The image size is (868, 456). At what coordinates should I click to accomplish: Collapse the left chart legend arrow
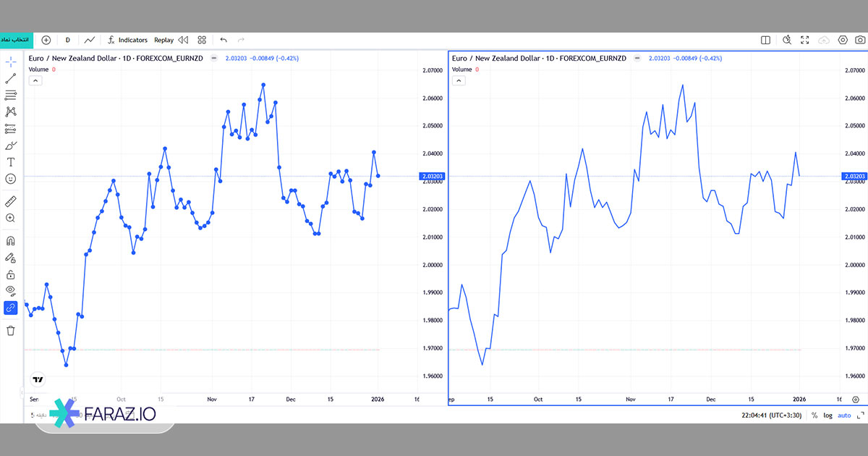(x=35, y=80)
